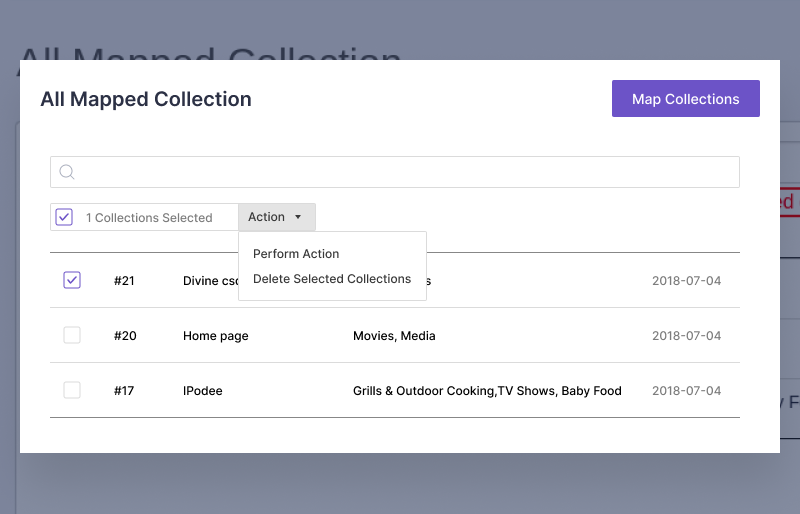Uncheck the select-all collections checkbox
This screenshot has height=514, width=800.
coord(64,217)
